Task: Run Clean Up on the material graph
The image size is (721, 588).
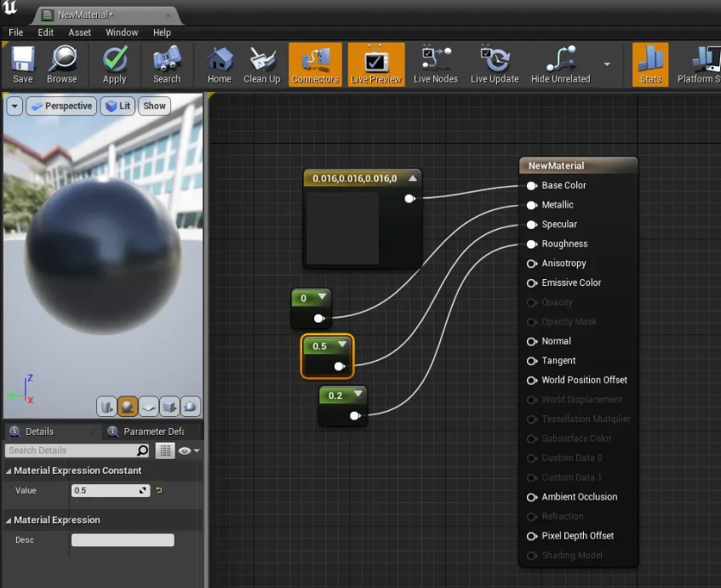Action: click(261, 65)
